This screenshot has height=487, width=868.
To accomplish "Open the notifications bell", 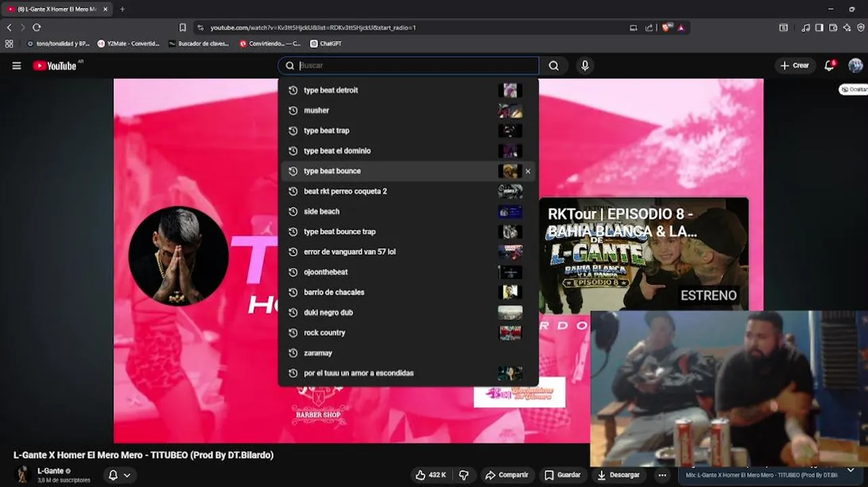I will pyautogui.click(x=829, y=66).
